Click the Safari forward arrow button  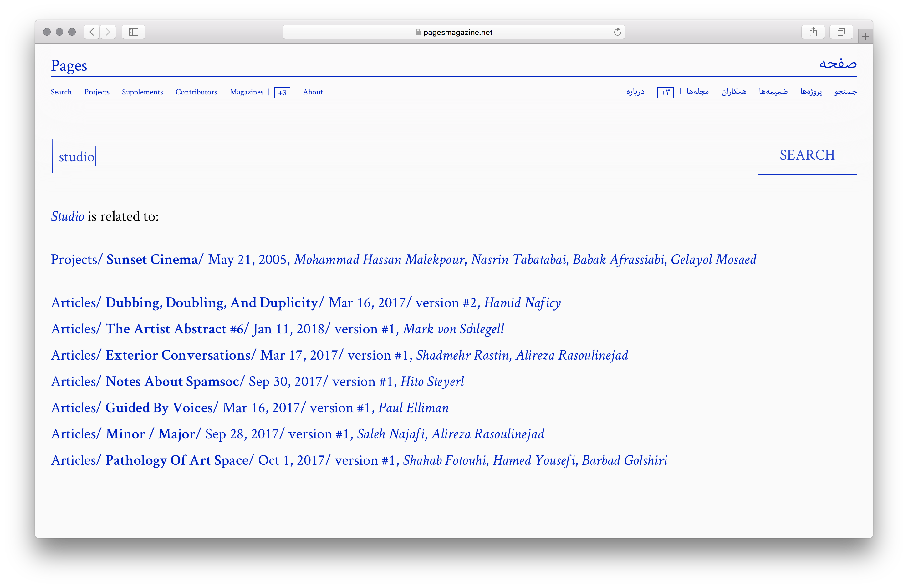pyautogui.click(x=108, y=32)
